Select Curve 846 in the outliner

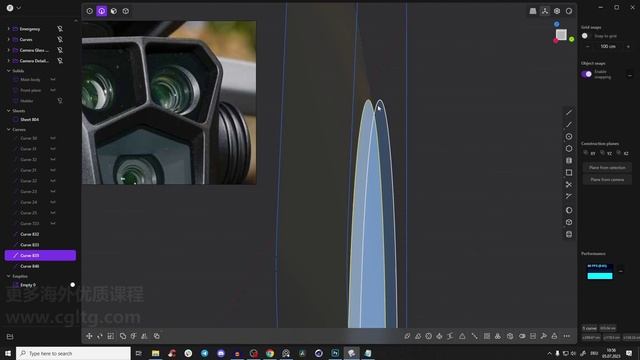(29, 266)
